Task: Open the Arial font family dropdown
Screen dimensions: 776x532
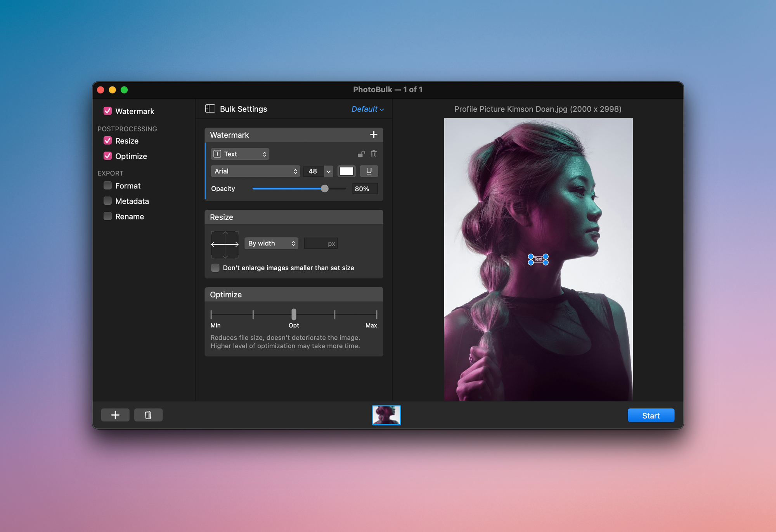Action: pos(255,171)
